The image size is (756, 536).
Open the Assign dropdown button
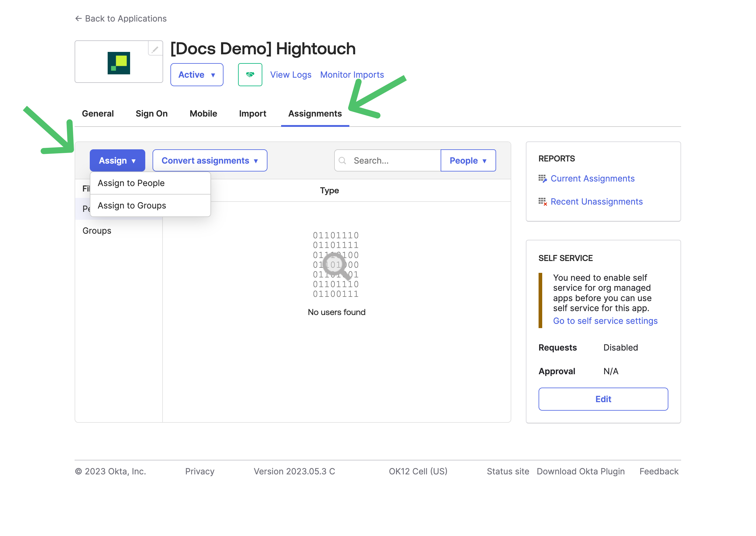pos(117,160)
